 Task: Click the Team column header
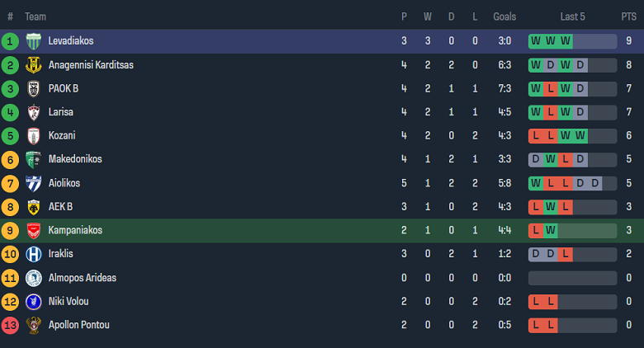[36, 16]
